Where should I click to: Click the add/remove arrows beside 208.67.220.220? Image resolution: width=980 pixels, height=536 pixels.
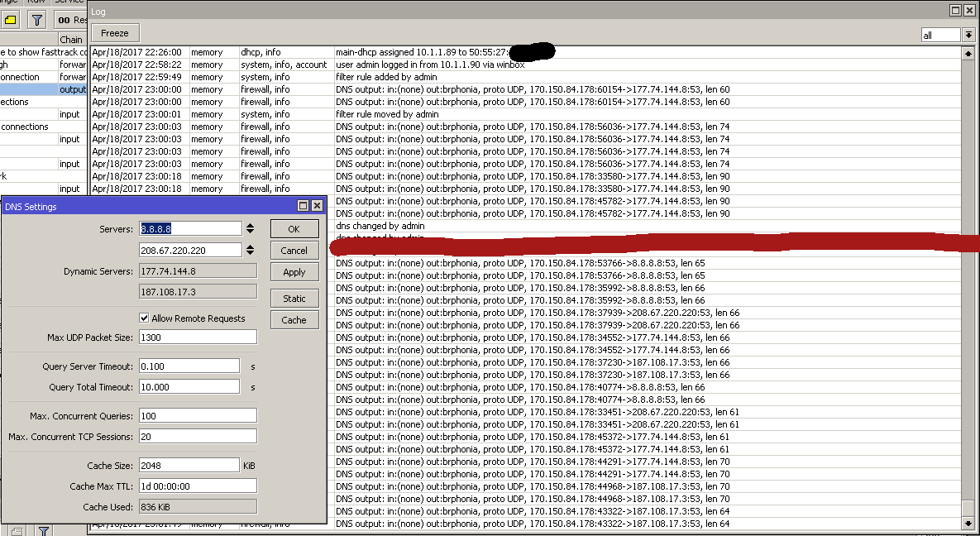click(x=250, y=250)
